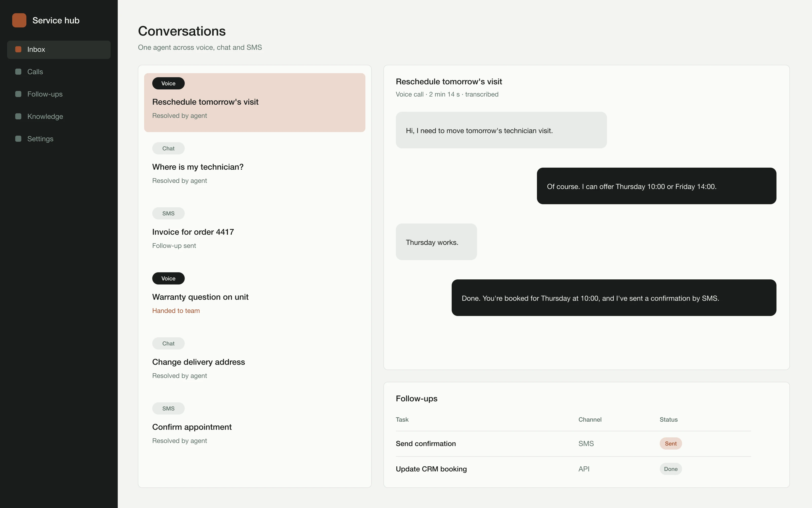This screenshot has height=508, width=812.
Task: Open the Where is my technician? conversation
Action: [255, 167]
